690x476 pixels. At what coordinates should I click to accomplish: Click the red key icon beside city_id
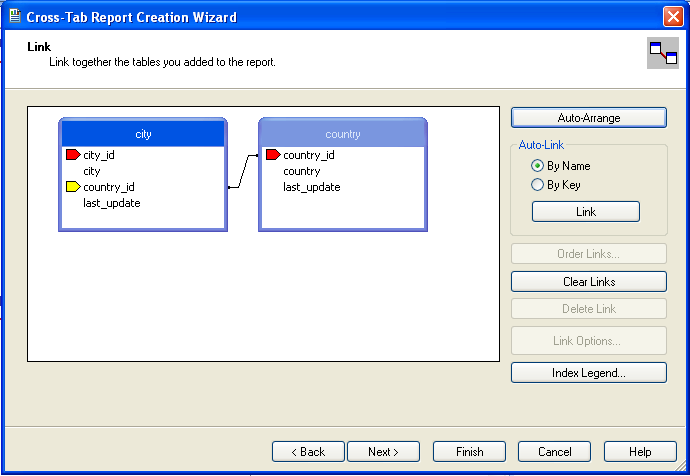pyautogui.click(x=72, y=155)
